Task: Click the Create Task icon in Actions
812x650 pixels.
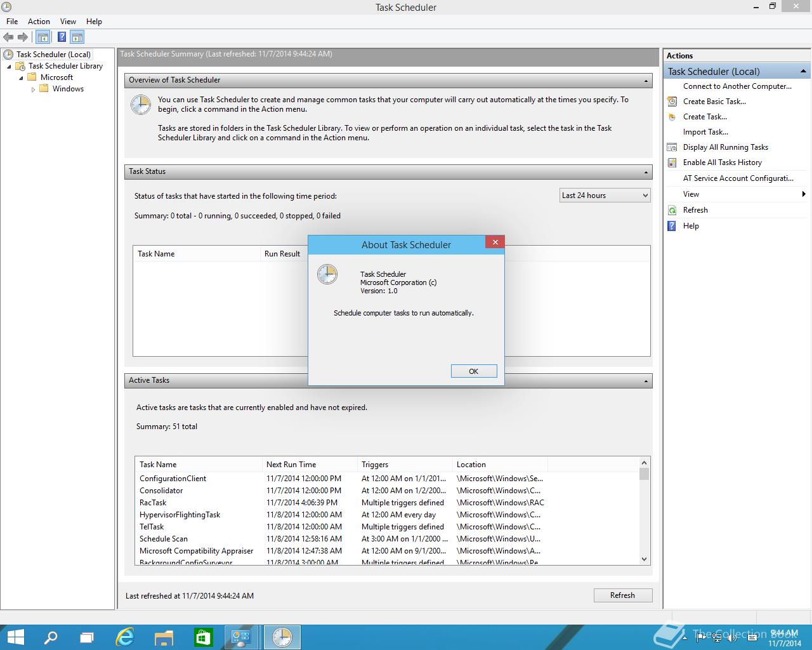Action: coord(672,117)
